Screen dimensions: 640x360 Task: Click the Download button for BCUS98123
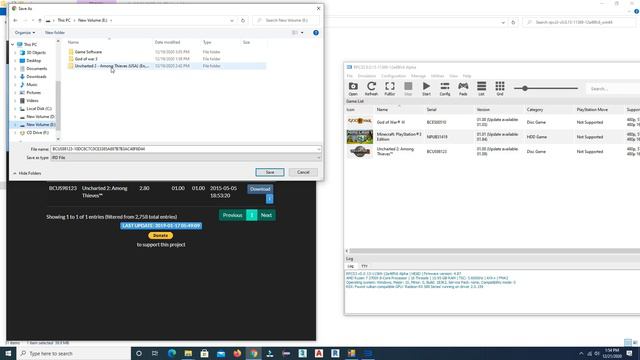click(260, 189)
